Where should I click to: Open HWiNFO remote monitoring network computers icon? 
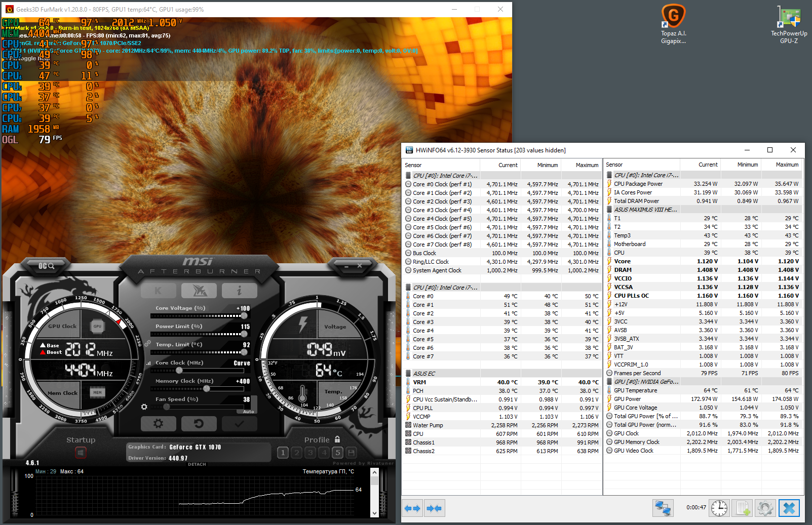[x=663, y=508]
